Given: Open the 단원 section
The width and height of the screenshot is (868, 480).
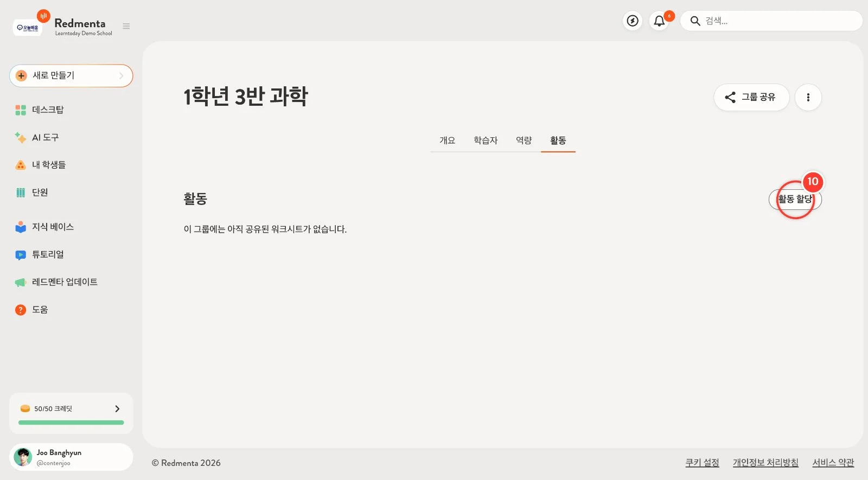Looking at the screenshot, I should coord(40,192).
